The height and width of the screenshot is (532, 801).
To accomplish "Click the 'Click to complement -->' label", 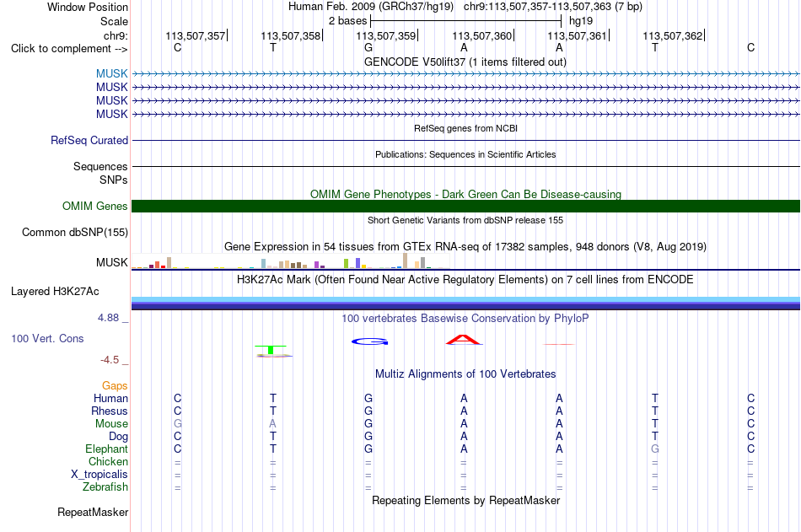I will (69, 49).
